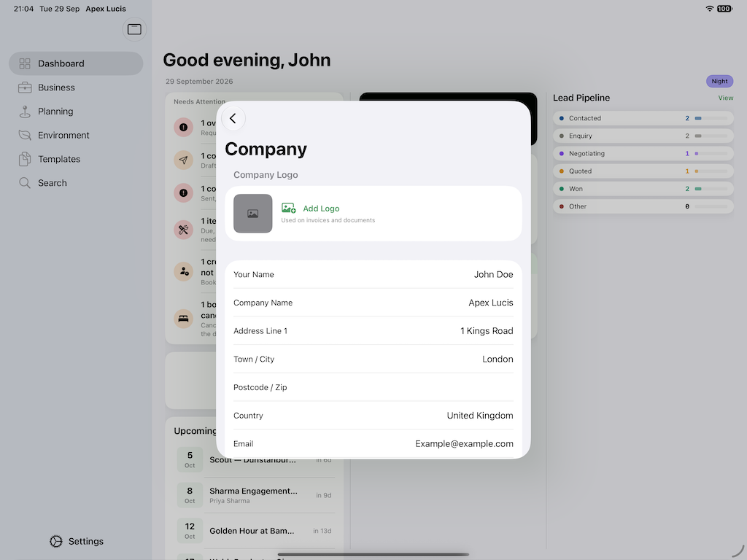747x560 pixels.
Task: Open Planning section in sidebar
Action: pyautogui.click(x=76, y=112)
